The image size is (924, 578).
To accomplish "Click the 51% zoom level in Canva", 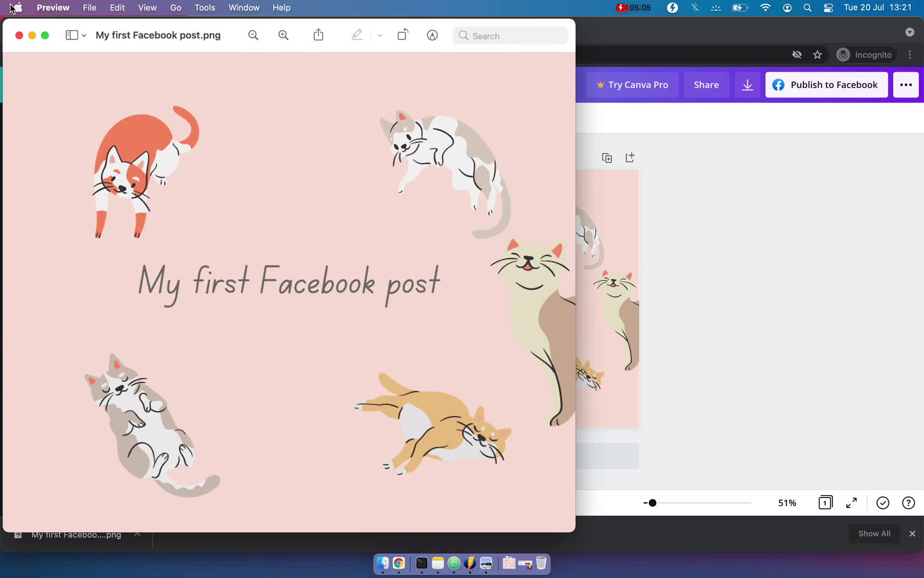I will 787,503.
